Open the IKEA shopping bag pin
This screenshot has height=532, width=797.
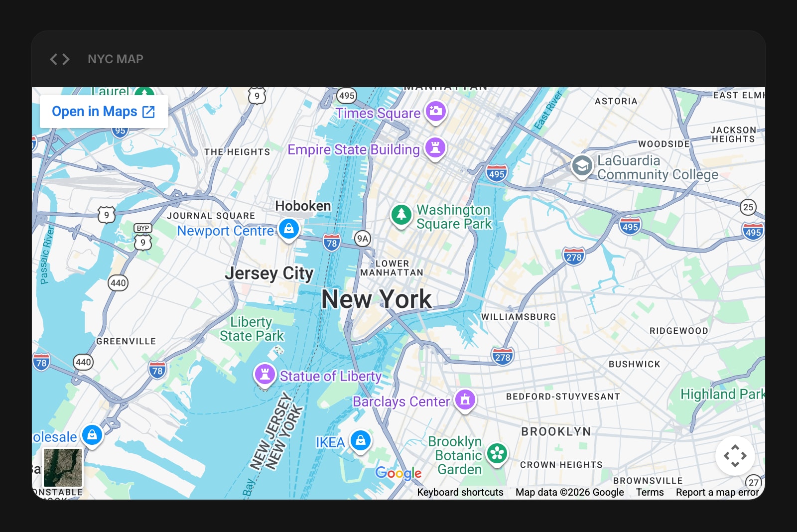[361, 440]
